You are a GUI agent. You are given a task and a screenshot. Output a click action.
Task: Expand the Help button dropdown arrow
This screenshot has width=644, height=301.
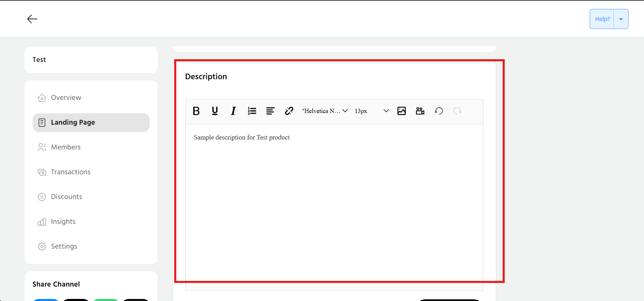tap(621, 19)
